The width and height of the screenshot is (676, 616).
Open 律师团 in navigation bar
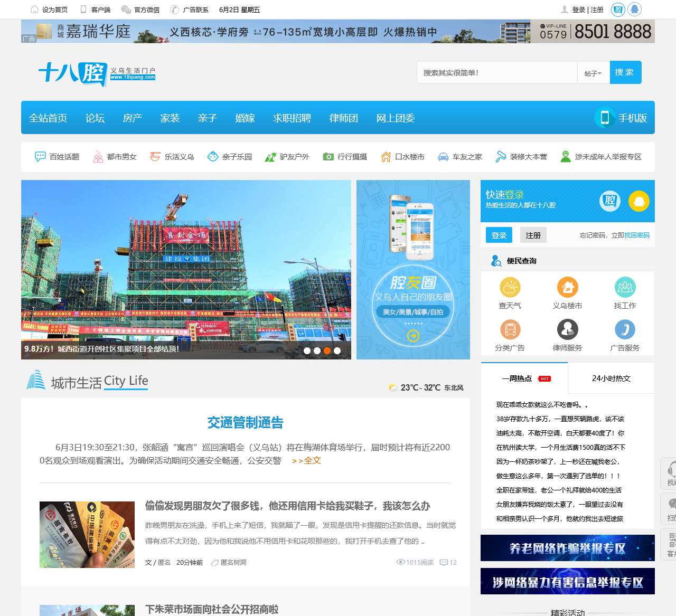pos(344,118)
